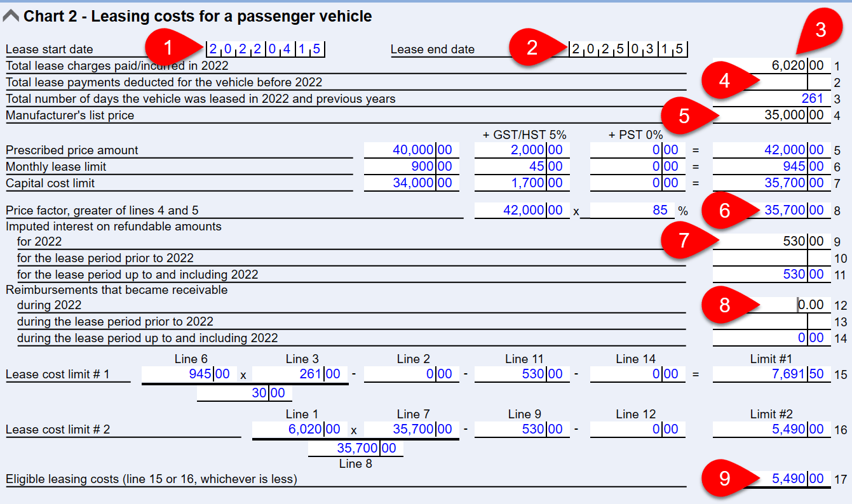Click the 35,700 total on line 7
The height and width of the screenshot is (504, 852).
771,183
